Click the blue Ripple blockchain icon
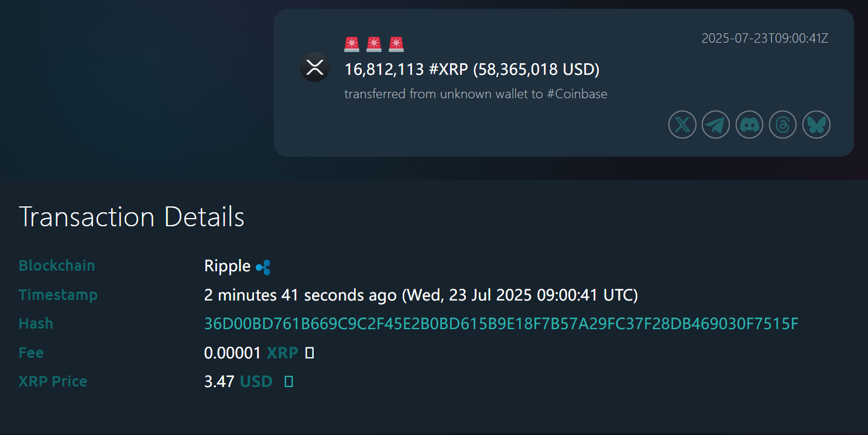Viewport: 868px width, 435px height. (x=263, y=267)
